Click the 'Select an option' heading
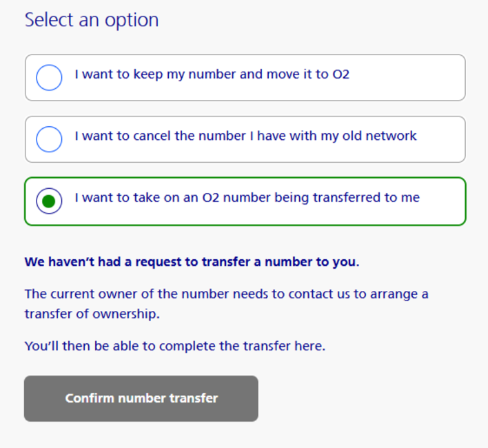The width and height of the screenshot is (488, 448). coord(92,20)
